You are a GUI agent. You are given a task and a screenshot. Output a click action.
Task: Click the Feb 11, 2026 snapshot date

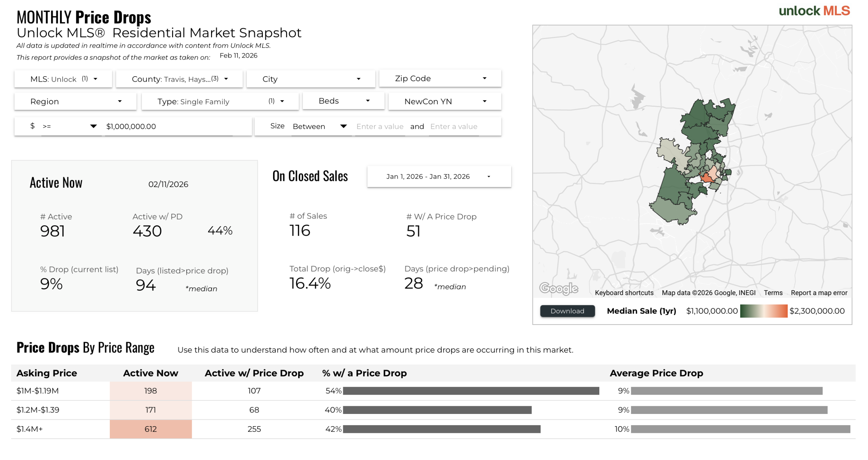point(238,56)
